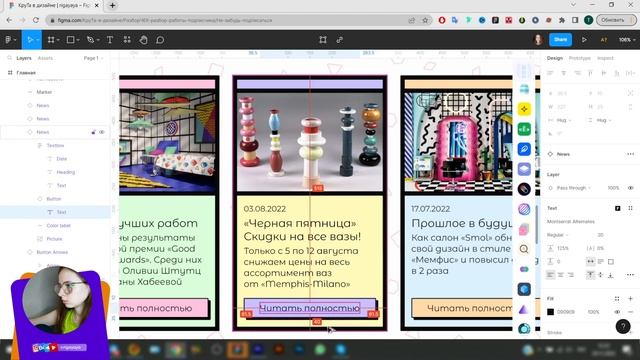640x360 pixels.
Task: Set text align center
Action: (560, 275)
